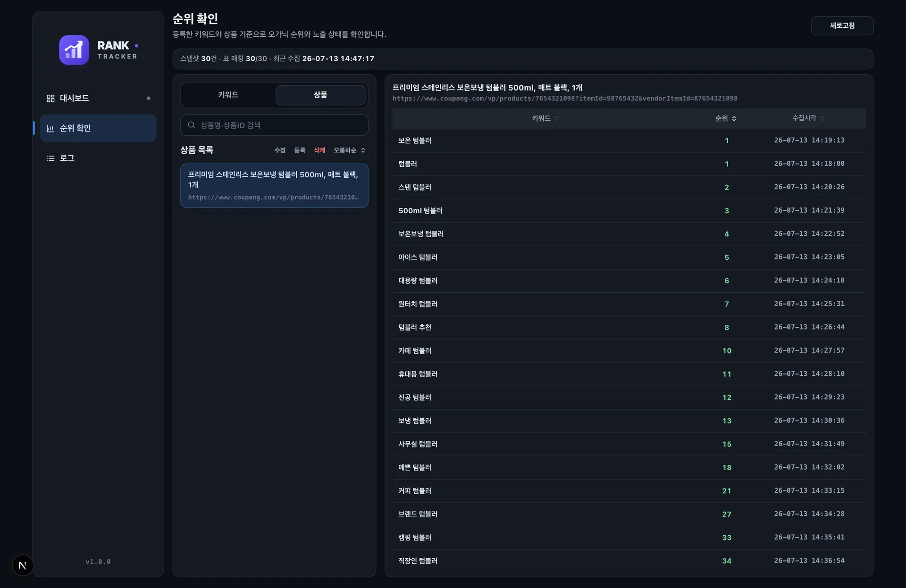Select the 텀블러 추천 keyword row
906x588 pixels.
[x=629, y=327]
